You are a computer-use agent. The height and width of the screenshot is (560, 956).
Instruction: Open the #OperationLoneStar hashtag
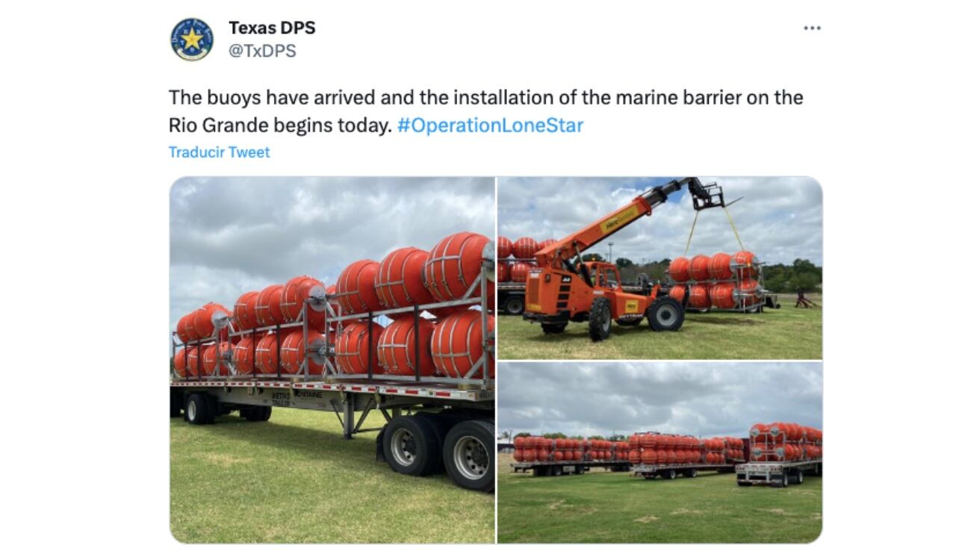pos(490,125)
